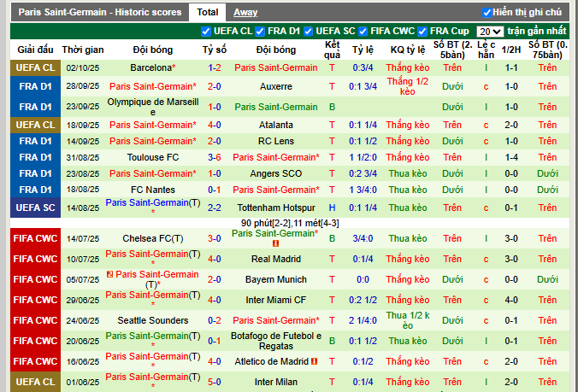Screen dimensions: 578x392
Task: Click the 5-0 score versus Inter Milan
Action: (214, 382)
